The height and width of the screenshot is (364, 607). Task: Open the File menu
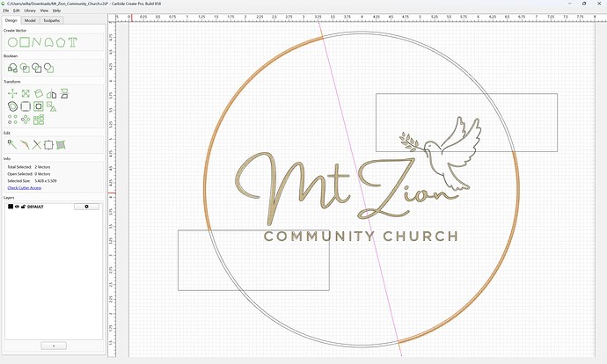click(6, 11)
